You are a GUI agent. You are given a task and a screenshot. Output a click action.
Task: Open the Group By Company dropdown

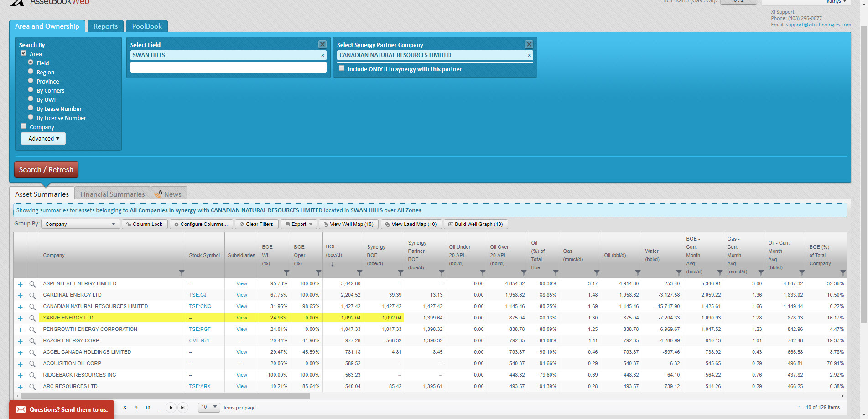tap(81, 224)
